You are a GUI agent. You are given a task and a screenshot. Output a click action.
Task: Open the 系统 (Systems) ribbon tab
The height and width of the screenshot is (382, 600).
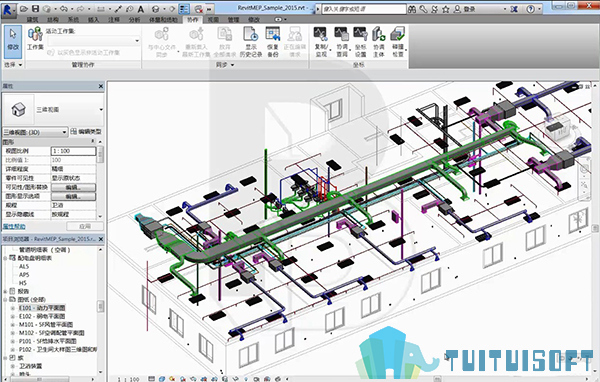click(73, 20)
